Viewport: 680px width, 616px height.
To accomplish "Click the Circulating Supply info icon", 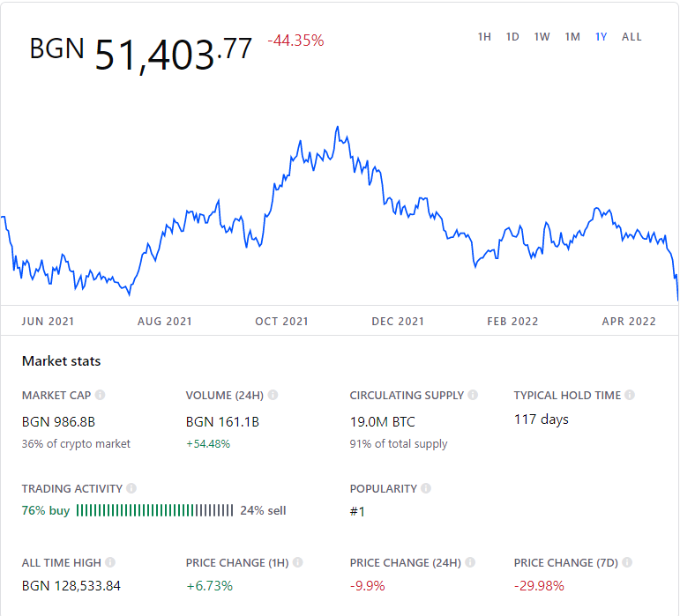I will pyautogui.click(x=473, y=395).
